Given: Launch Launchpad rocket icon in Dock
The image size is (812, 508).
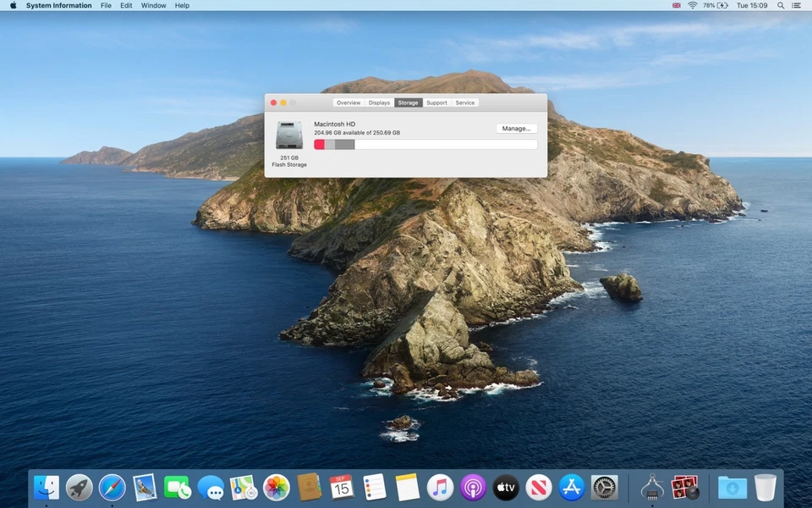Looking at the screenshot, I should pos(80,488).
